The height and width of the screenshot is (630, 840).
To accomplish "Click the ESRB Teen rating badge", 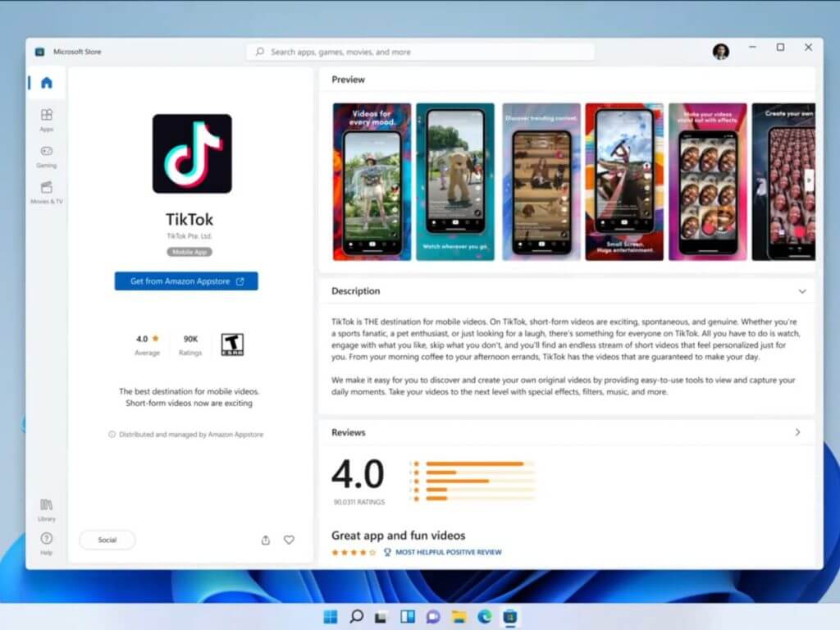I will point(232,345).
